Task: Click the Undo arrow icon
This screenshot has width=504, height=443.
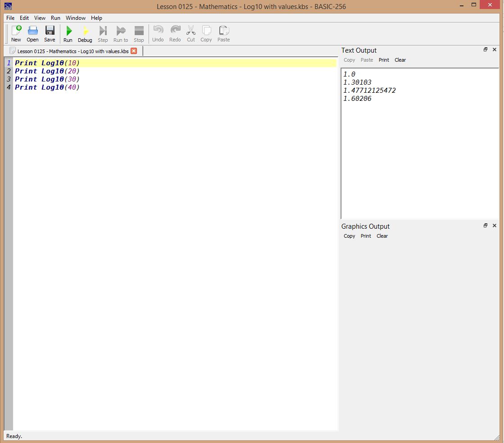Action: point(158,31)
